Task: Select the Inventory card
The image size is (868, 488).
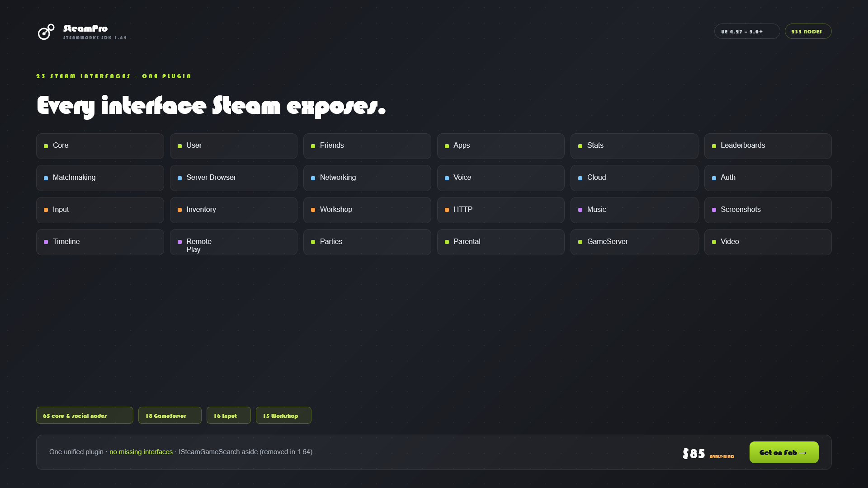Action: click(x=233, y=210)
